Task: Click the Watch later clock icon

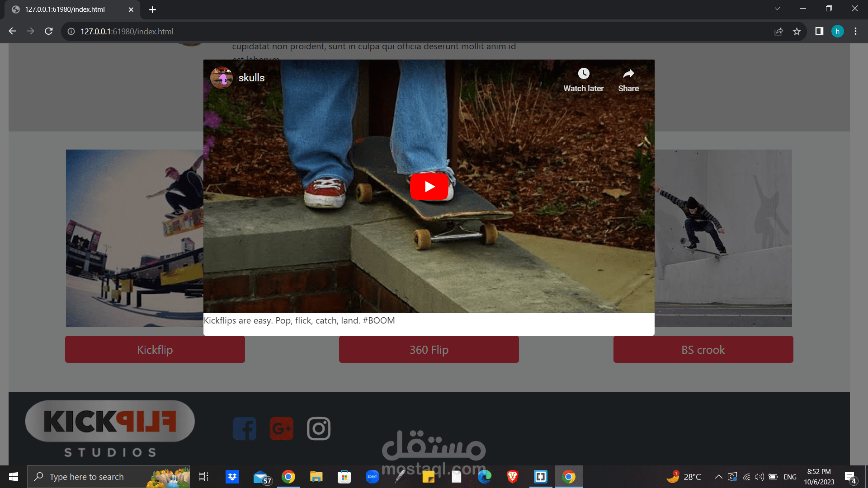Action: pyautogui.click(x=583, y=74)
